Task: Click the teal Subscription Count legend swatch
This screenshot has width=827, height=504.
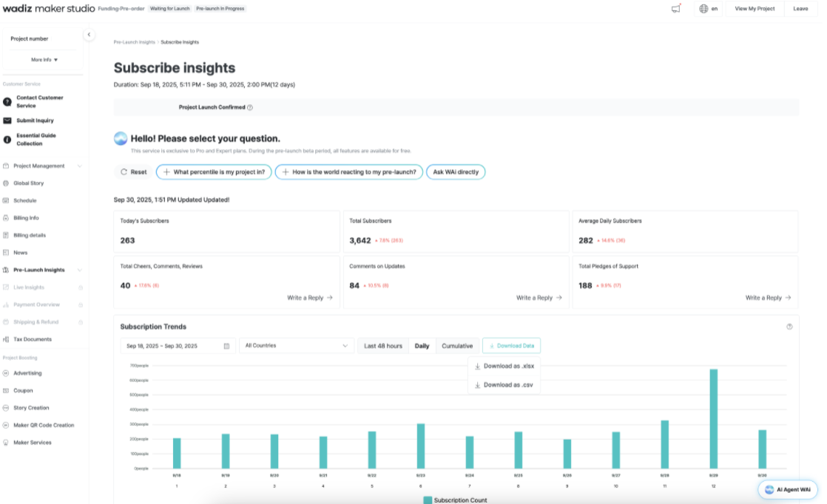Action: 427,500
